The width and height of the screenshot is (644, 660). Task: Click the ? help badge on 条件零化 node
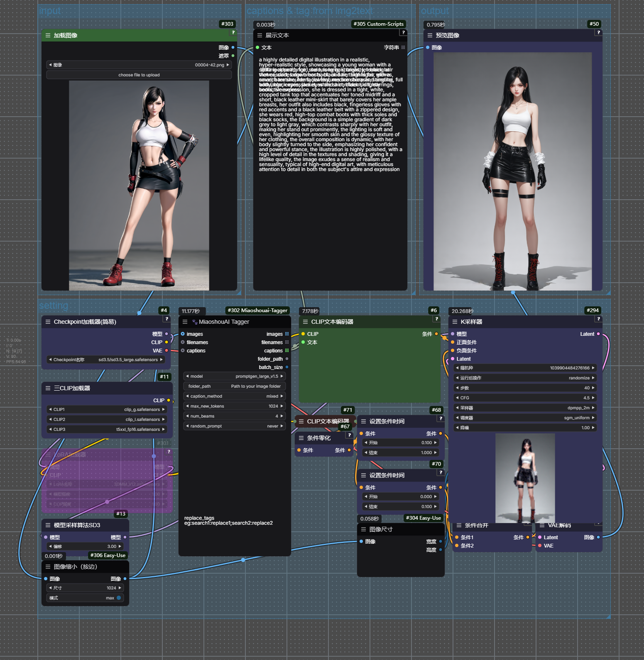[x=349, y=435]
